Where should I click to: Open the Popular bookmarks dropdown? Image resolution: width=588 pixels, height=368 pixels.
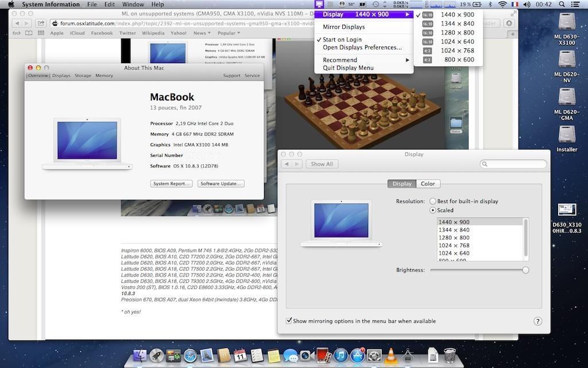coord(229,33)
